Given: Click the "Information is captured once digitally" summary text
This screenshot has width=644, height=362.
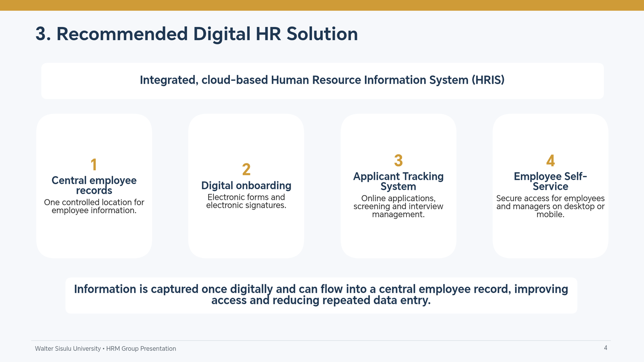Looking at the screenshot, I should click(321, 295).
